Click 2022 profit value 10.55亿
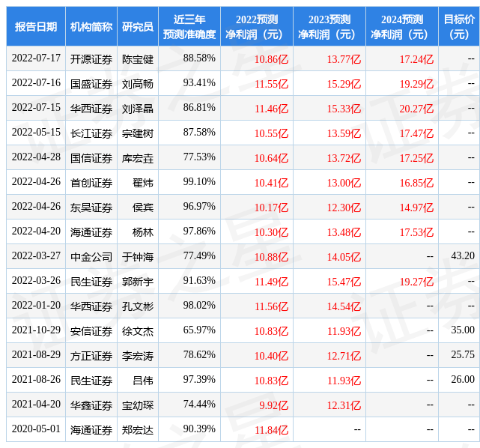480x448 pixels. point(272,133)
